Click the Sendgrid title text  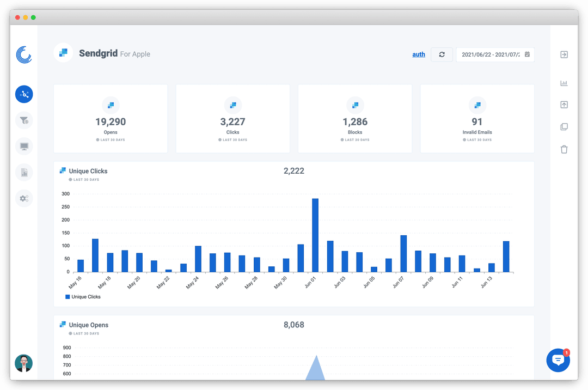[98, 53]
